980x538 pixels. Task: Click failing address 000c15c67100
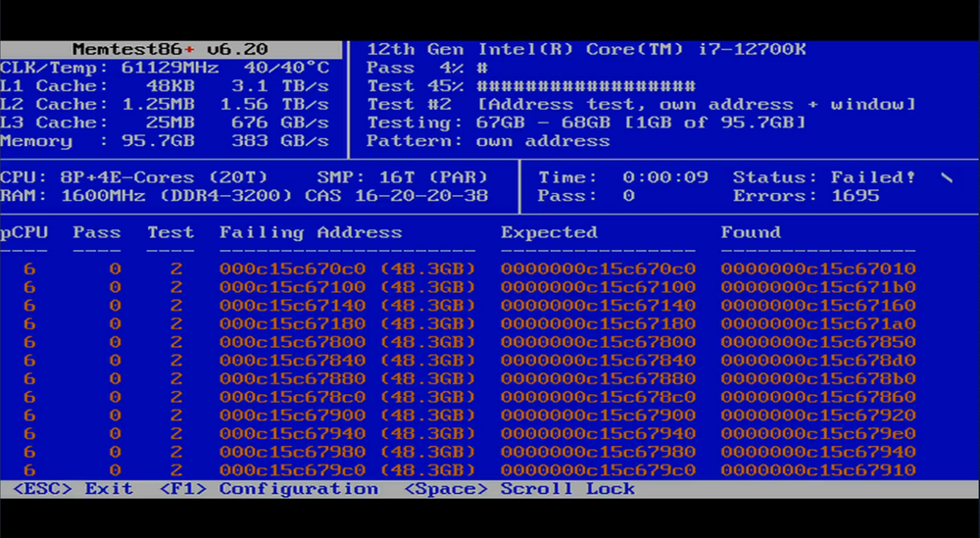point(292,287)
